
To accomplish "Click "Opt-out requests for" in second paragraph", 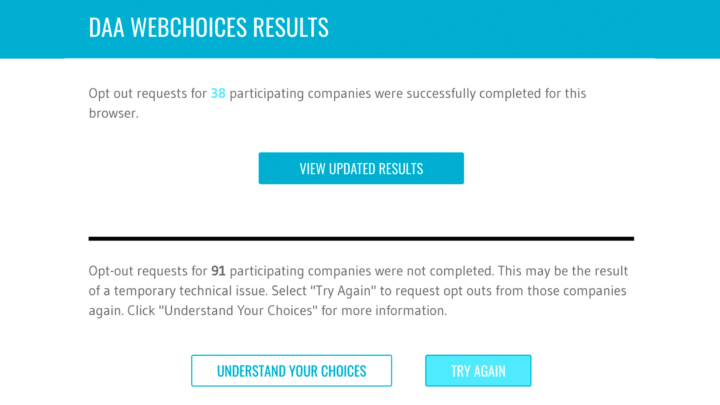I will coord(147,271).
